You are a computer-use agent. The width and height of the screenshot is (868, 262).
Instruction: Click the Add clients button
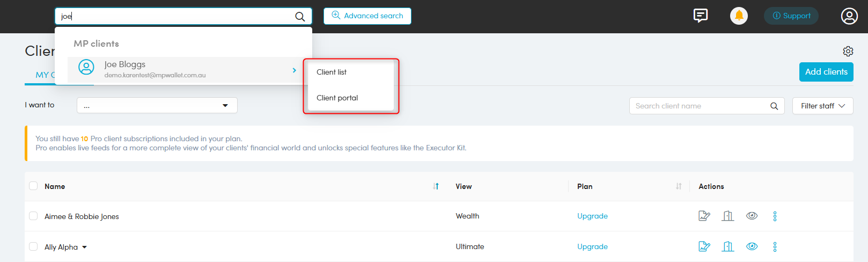click(x=826, y=72)
